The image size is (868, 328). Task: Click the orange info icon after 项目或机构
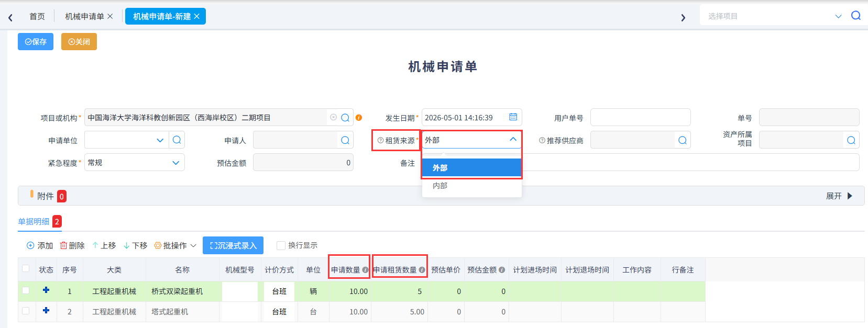(x=359, y=118)
